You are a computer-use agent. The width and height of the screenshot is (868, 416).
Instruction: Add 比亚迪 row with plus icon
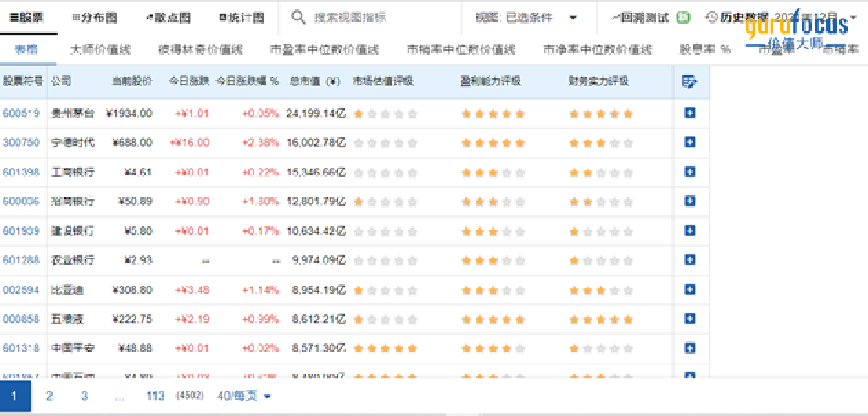(690, 289)
